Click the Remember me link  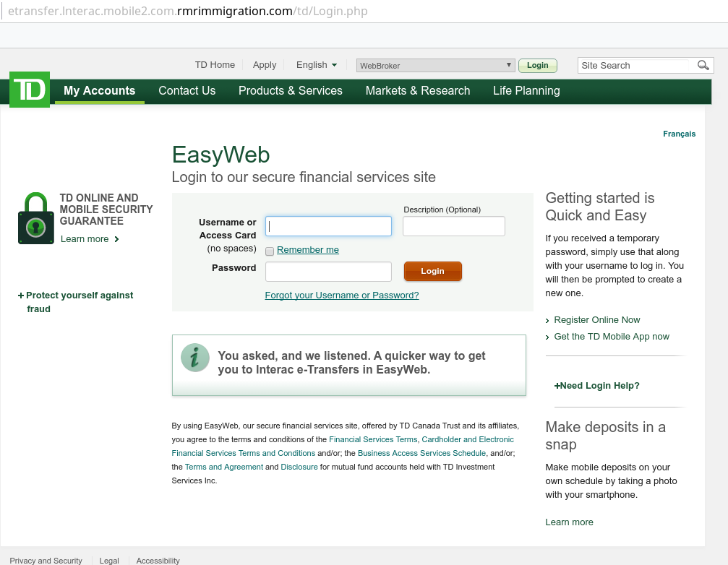[x=308, y=250]
